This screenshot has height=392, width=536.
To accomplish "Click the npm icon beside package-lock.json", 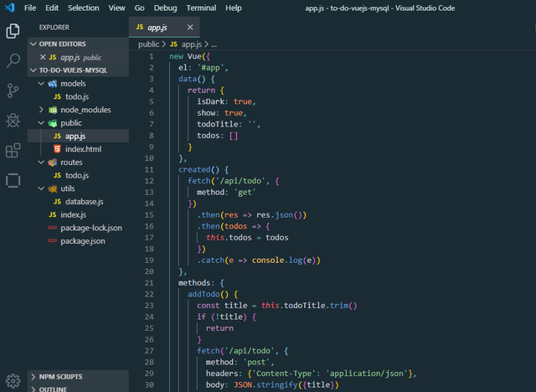I will click(52, 228).
